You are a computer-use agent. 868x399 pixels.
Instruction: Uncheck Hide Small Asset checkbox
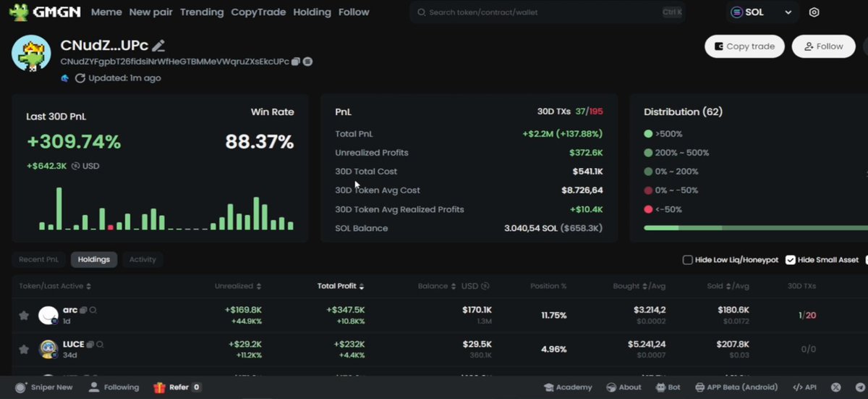click(x=791, y=260)
